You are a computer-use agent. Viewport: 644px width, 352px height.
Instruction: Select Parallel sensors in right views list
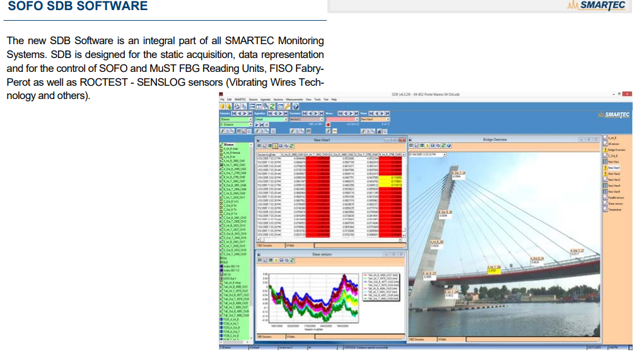coord(614,197)
